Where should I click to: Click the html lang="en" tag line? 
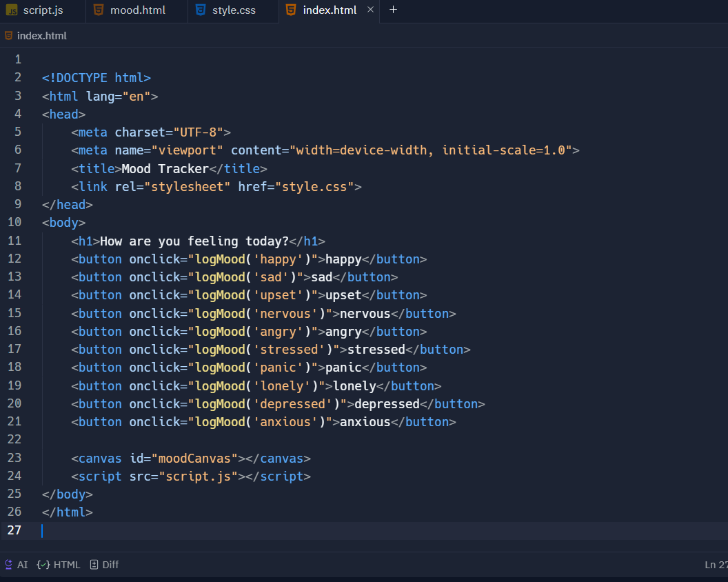tap(100, 96)
